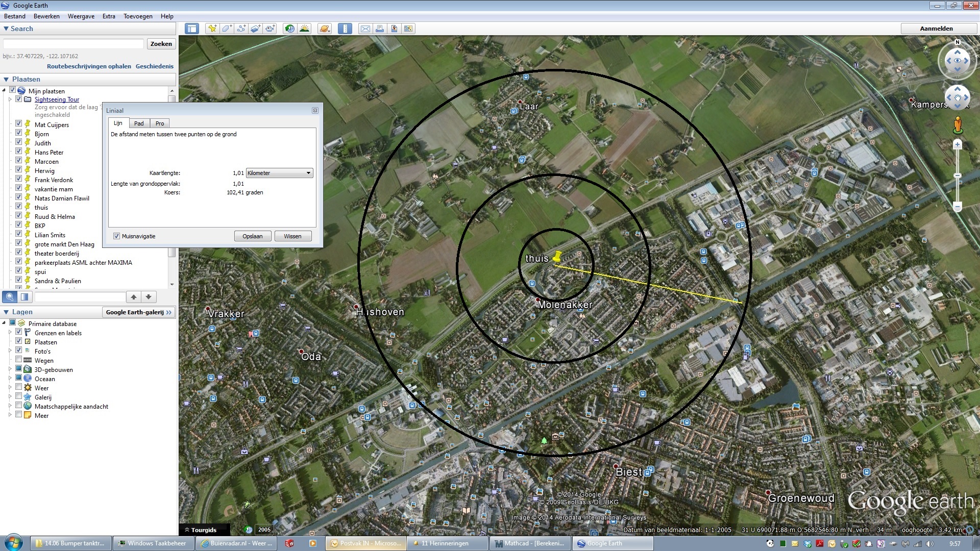980x551 pixels.
Task: Enable the Weer layer checkbox
Action: click(x=19, y=387)
